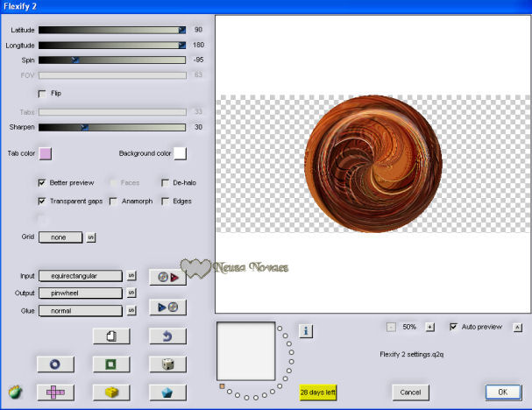Click the small button beside Output pinwheel
The height and width of the screenshot is (410, 532).
point(131,293)
